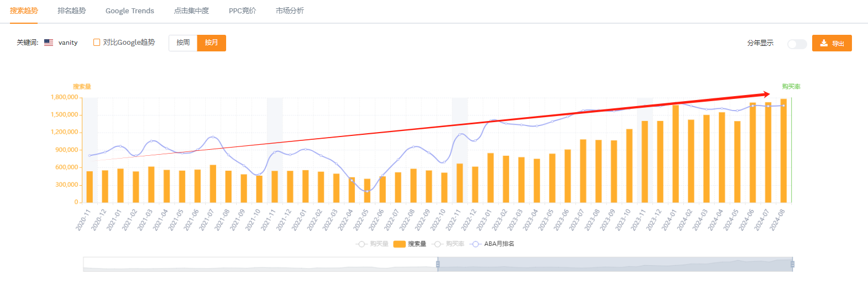
Task: Switch the chart to 按周 view
Action: click(x=183, y=43)
